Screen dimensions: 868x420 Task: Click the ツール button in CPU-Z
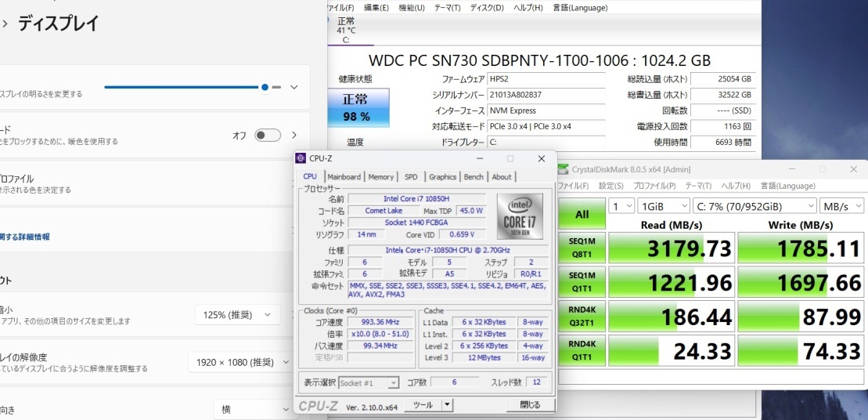(x=423, y=405)
